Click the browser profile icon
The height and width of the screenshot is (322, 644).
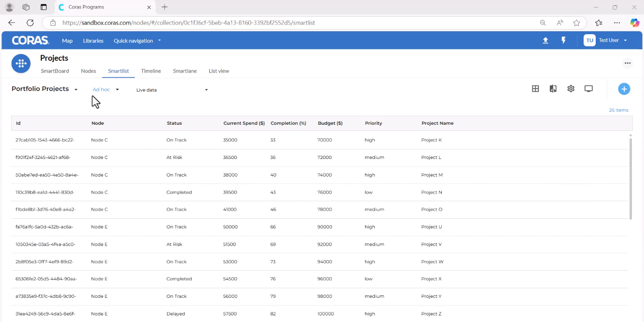9,7
